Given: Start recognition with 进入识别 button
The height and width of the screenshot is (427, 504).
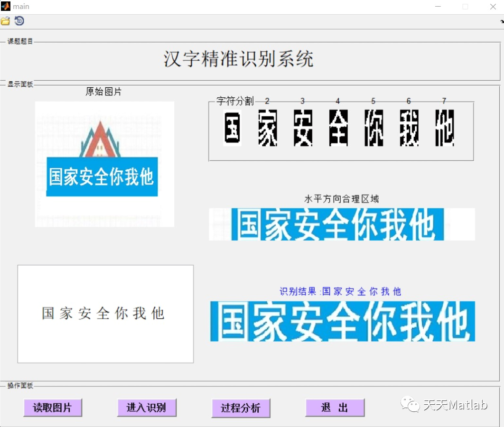Looking at the screenshot, I should coord(147,408).
